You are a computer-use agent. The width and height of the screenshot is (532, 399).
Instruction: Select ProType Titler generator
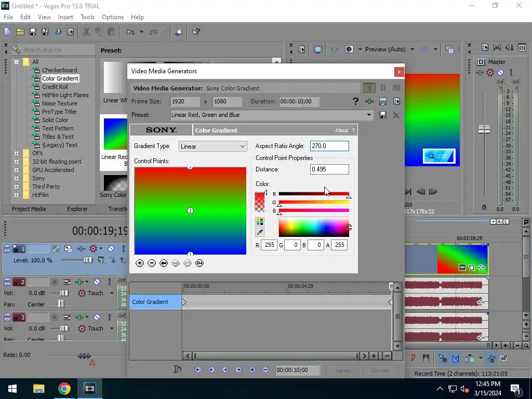pyautogui.click(x=59, y=112)
